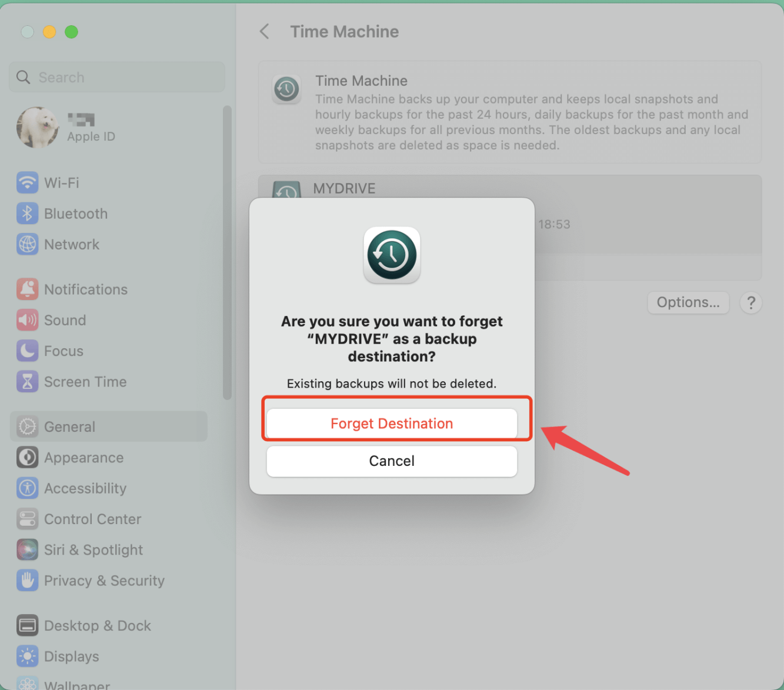Viewport: 784px width, 690px height.
Task: Click the Privacy & Security hand icon
Action: 27,581
